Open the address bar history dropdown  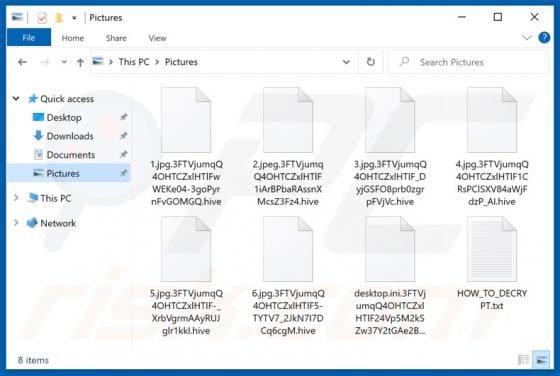346,62
